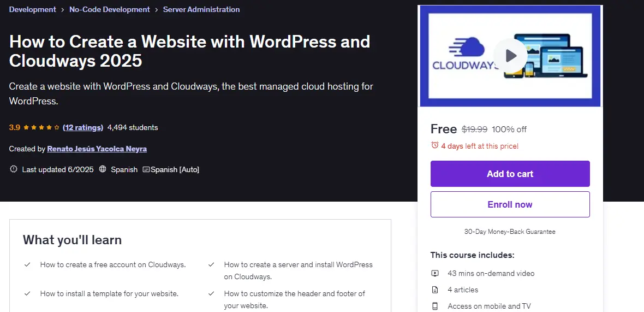Image resolution: width=644 pixels, height=312 pixels.
Task: Play the course preview video
Action: click(510, 56)
